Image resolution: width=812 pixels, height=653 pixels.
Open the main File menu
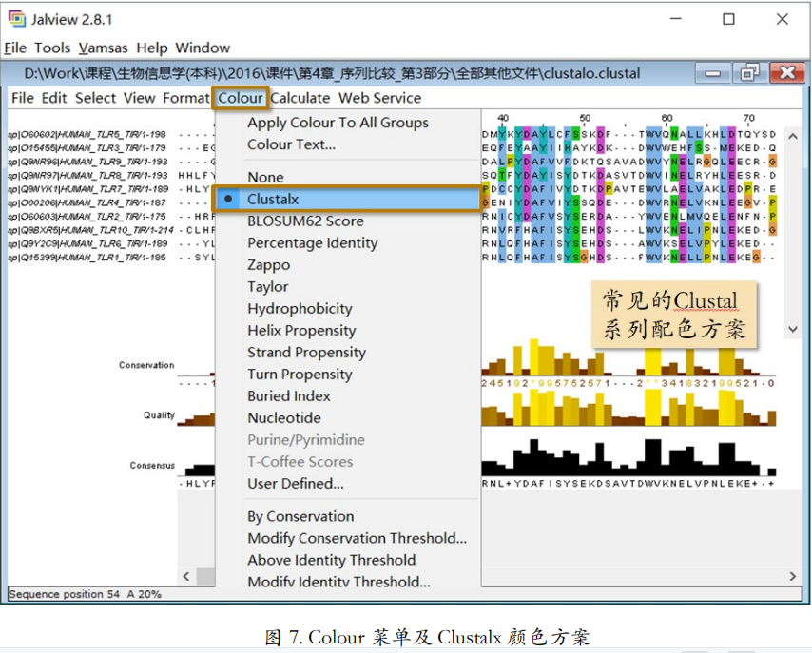pyautogui.click(x=15, y=48)
